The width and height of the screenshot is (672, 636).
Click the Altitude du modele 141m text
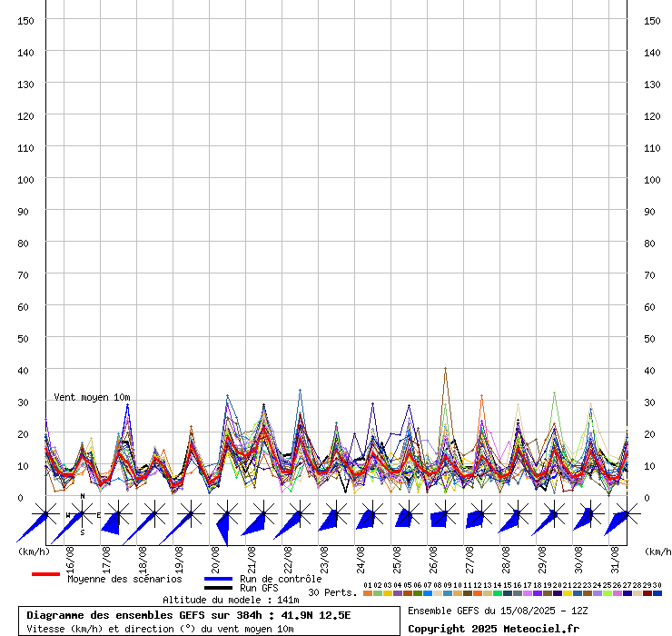[x=231, y=600]
